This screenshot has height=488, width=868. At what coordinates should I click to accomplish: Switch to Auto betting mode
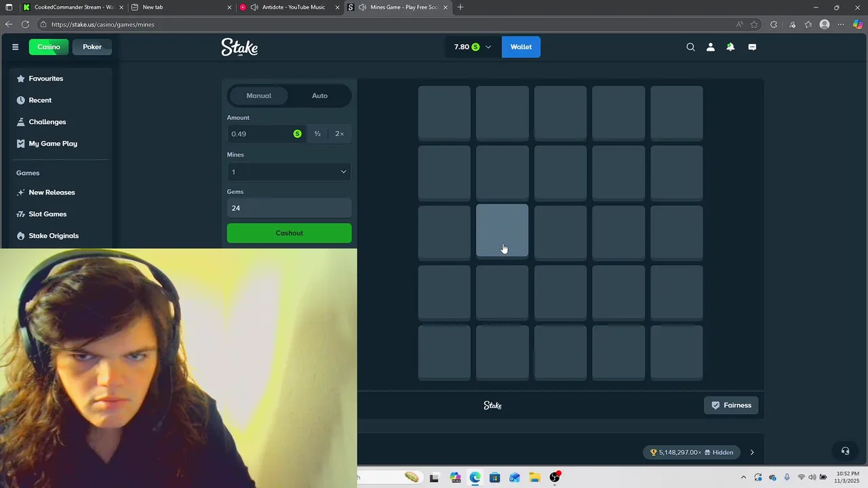pyautogui.click(x=319, y=96)
